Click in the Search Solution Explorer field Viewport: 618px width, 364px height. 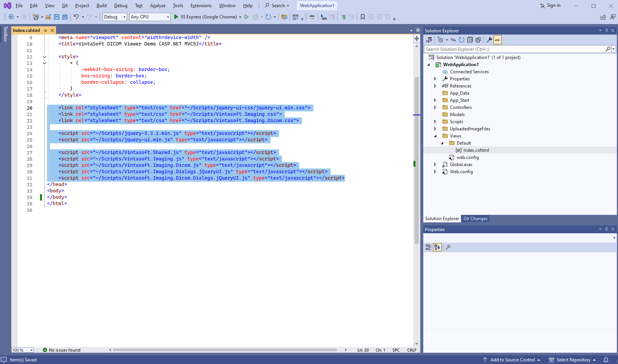coord(515,49)
